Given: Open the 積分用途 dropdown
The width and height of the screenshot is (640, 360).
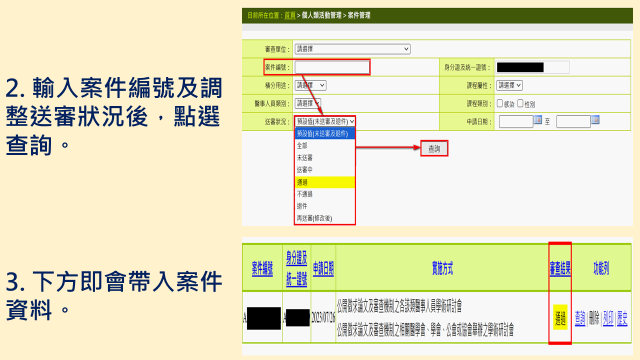Looking at the screenshot, I should click(x=310, y=85).
